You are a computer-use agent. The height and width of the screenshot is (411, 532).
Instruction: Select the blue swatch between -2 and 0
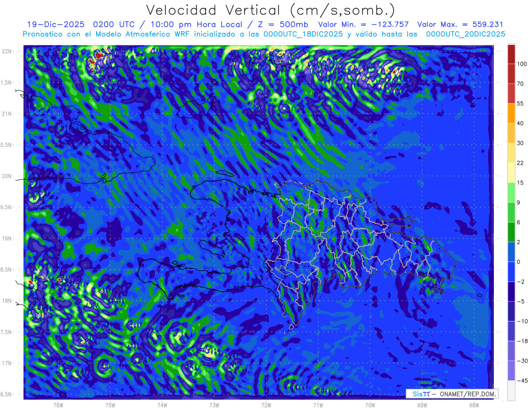pos(511,271)
